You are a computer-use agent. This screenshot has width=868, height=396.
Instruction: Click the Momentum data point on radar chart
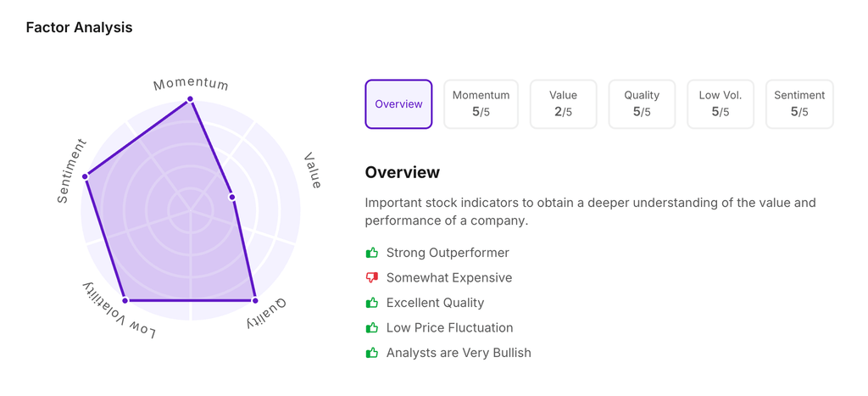[x=191, y=99]
